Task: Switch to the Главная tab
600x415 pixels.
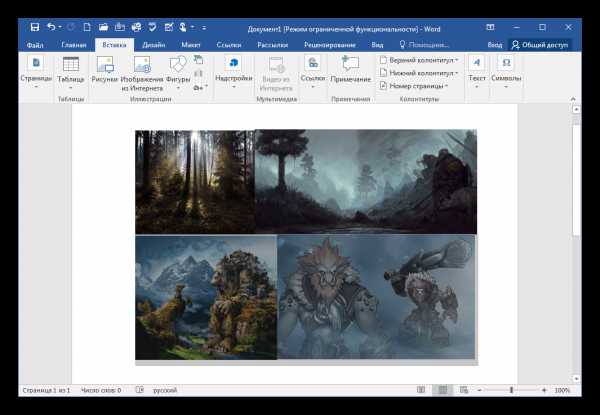Action: coord(73,45)
